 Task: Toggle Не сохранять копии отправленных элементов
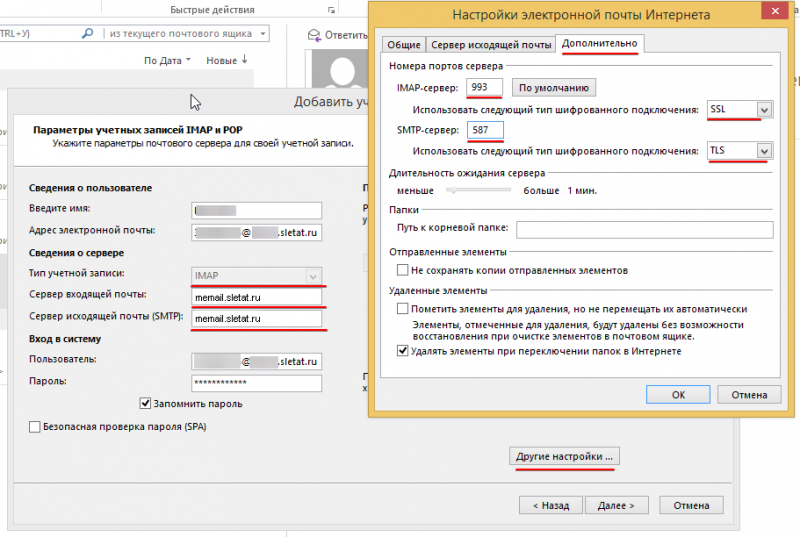(x=403, y=270)
